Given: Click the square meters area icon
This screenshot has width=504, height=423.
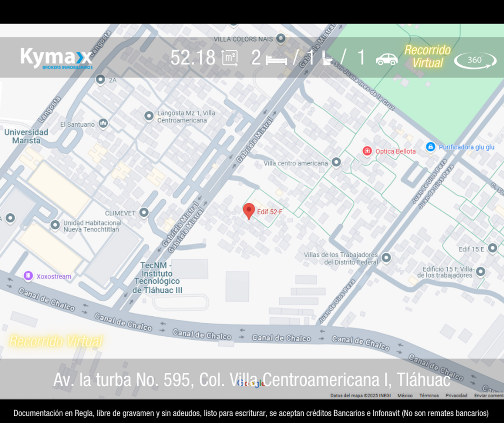Looking at the screenshot, I should coord(229,58).
